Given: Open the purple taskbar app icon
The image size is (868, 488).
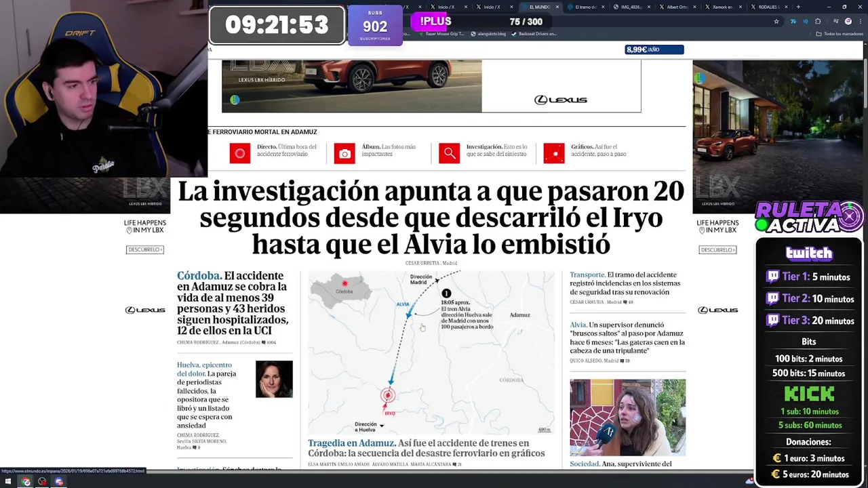Looking at the screenshot, I should (x=59, y=481).
